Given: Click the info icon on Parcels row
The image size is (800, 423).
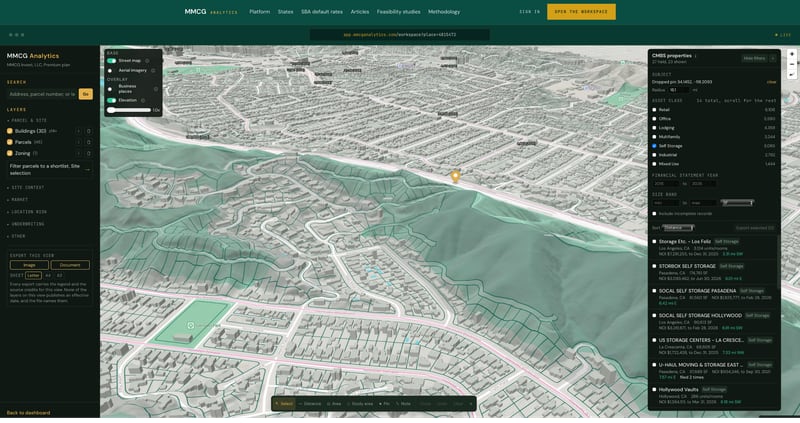Looking at the screenshot, I should pyautogui.click(x=78, y=142).
